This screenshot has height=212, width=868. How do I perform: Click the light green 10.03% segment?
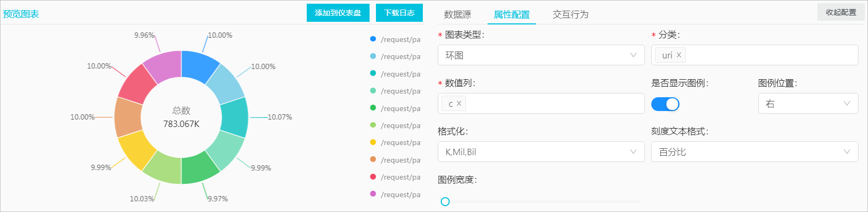pyautogui.click(x=165, y=169)
